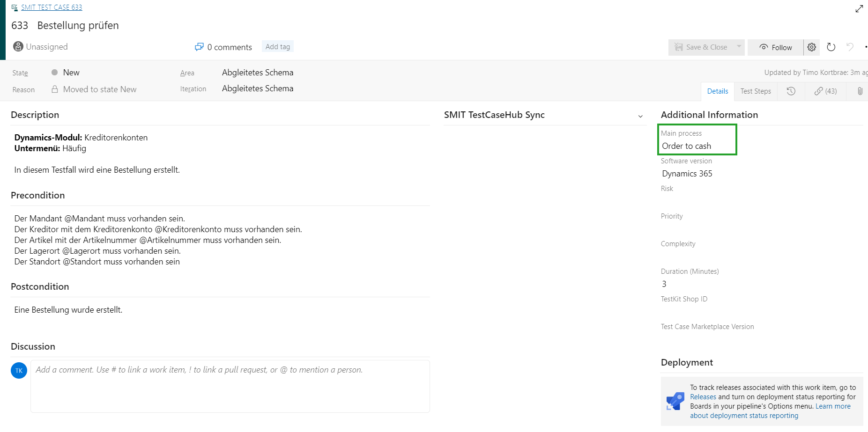The image size is (868, 432).
Task: Open the Attachments paperclip tab
Action: pyautogui.click(x=860, y=91)
